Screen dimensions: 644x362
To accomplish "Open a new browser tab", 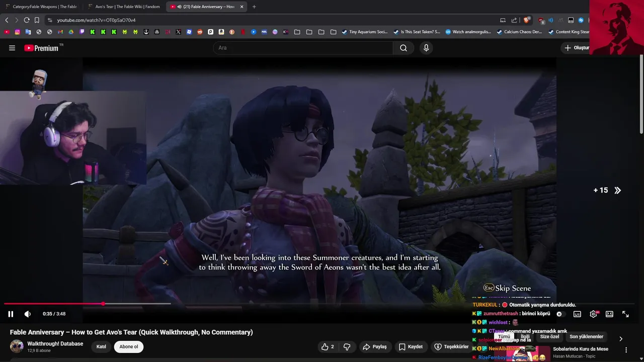I will tap(254, 7).
